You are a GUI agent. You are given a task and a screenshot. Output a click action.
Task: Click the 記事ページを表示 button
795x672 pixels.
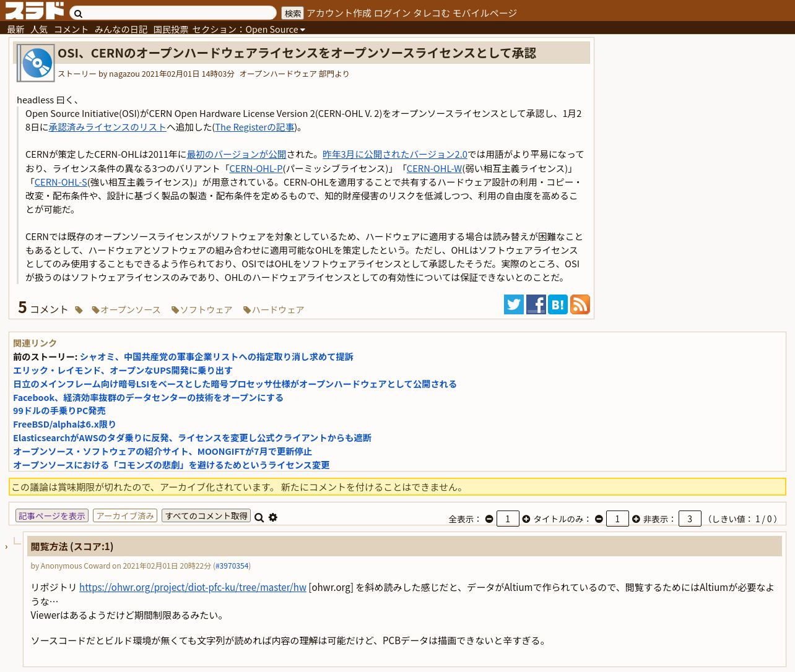tap(52, 515)
